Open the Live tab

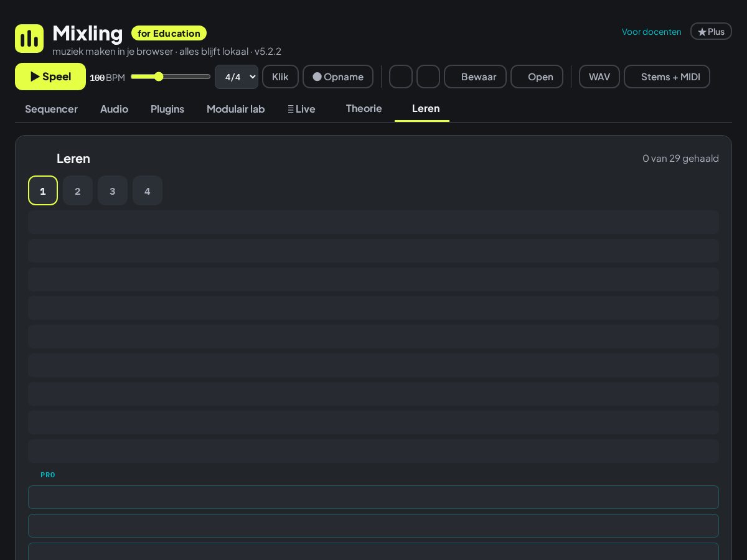tap(301, 109)
